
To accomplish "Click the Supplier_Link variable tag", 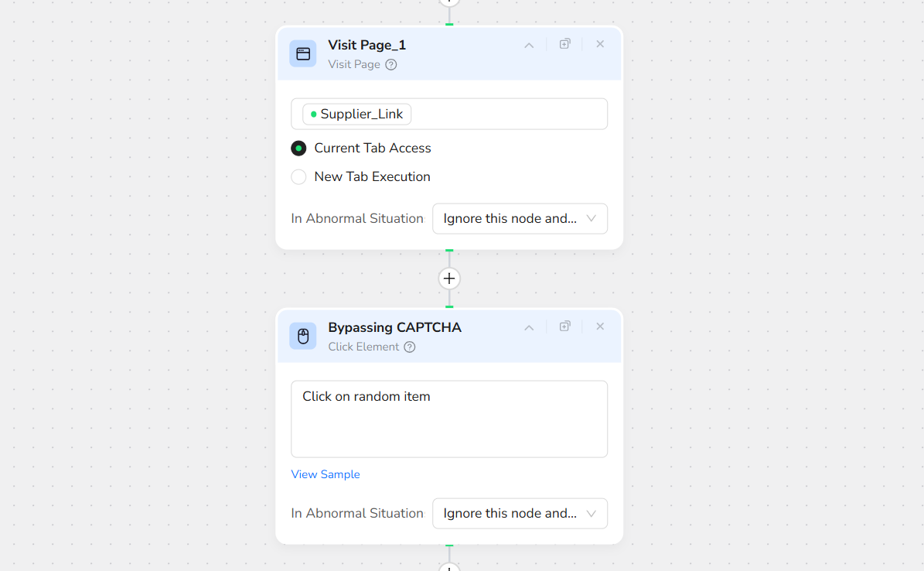I will click(357, 114).
